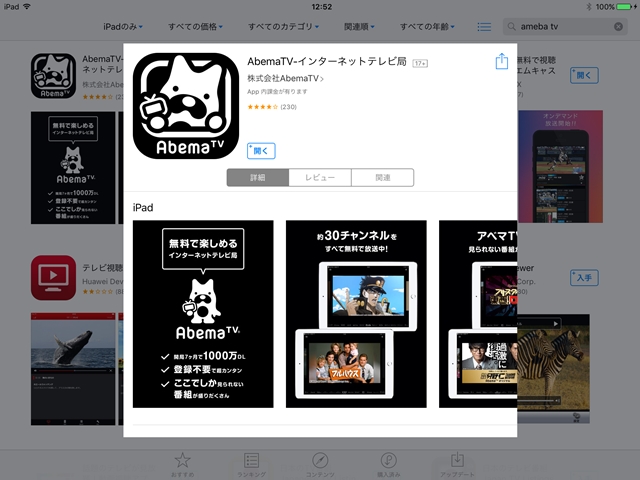
Task: Tap the iPad heading above screenshots
Action: click(x=143, y=208)
